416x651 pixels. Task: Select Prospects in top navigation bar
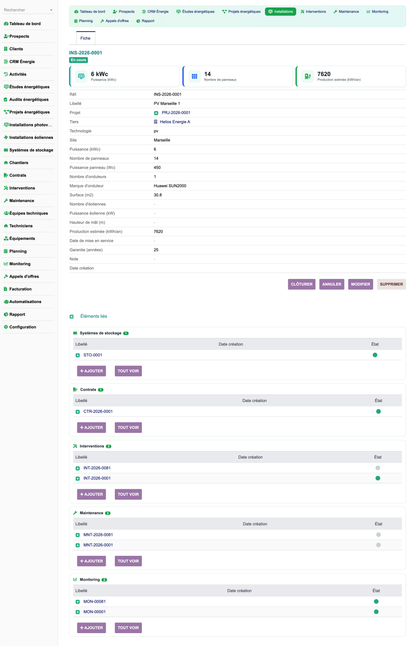124,12
